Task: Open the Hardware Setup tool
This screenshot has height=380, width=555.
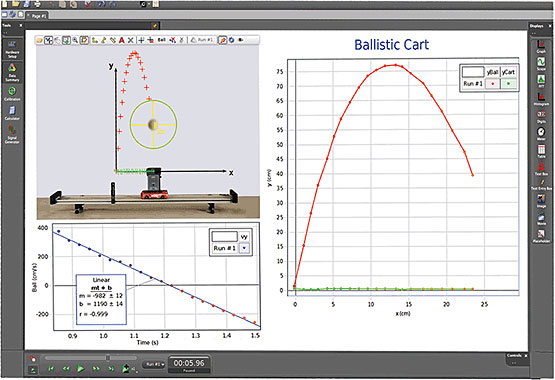Action: point(12,49)
